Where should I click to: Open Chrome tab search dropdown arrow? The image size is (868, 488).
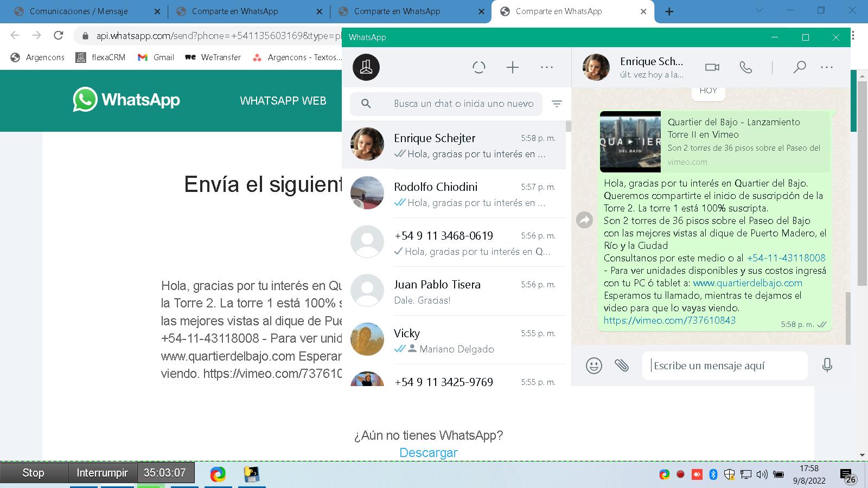759,10
